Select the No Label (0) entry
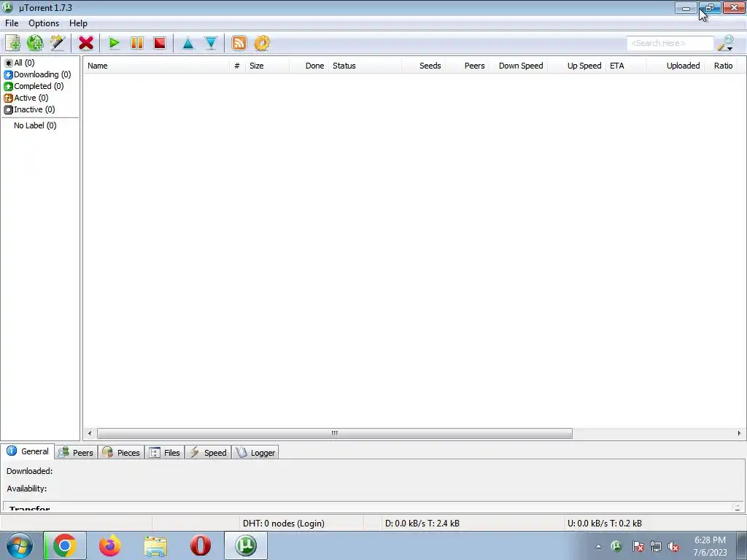747x560 pixels. pyautogui.click(x=35, y=125)
